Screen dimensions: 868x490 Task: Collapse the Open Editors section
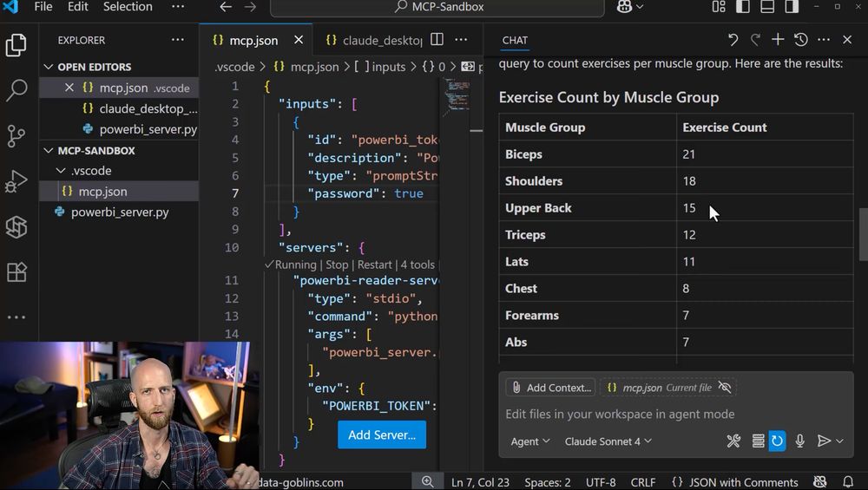click(x=49, y=67)
